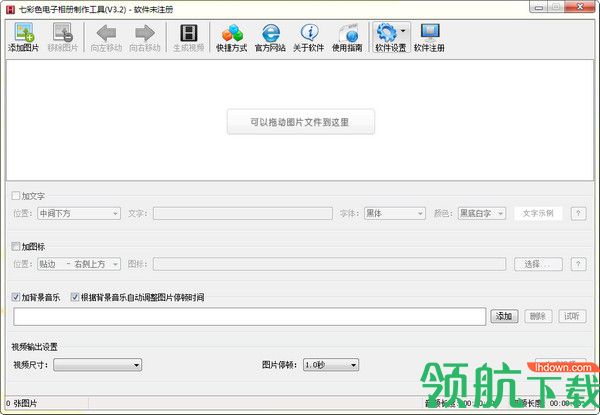This screenshot has width=600, height=415.
Task: Click the 文字示例 button
Action: (538, 213)
